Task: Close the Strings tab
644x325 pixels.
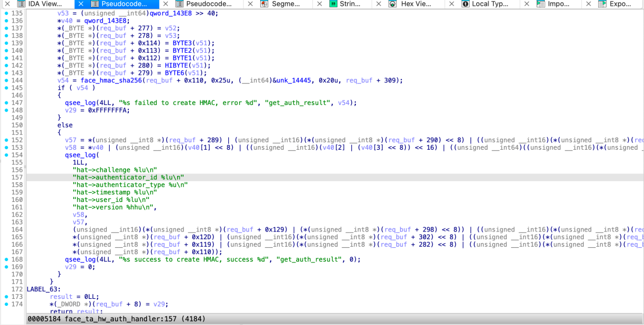Action: (319, 4)
